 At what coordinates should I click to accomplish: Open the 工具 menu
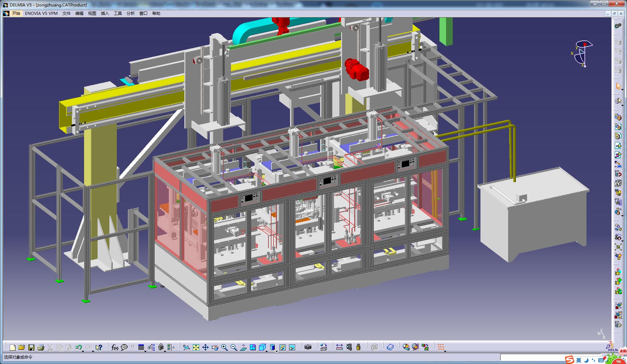tap(117, 13)
